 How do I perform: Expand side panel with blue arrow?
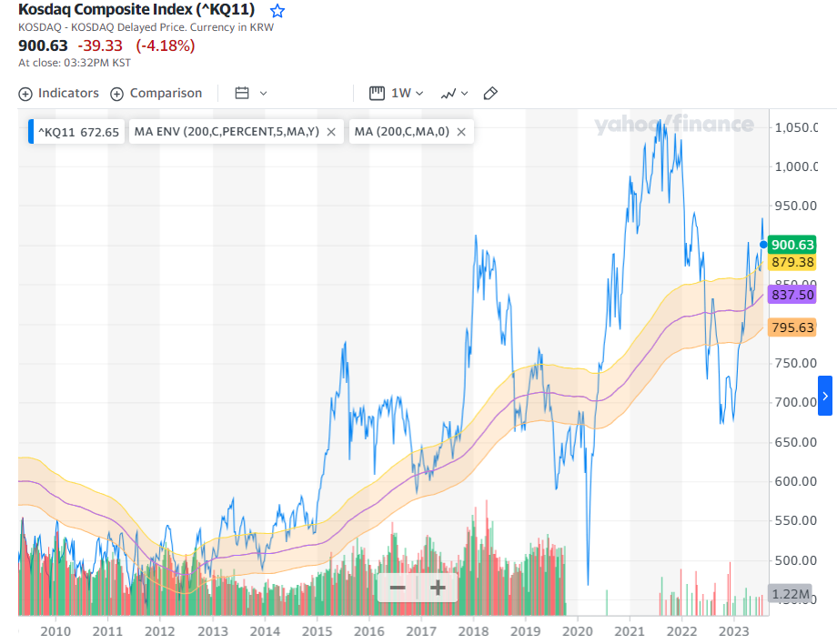825,396
